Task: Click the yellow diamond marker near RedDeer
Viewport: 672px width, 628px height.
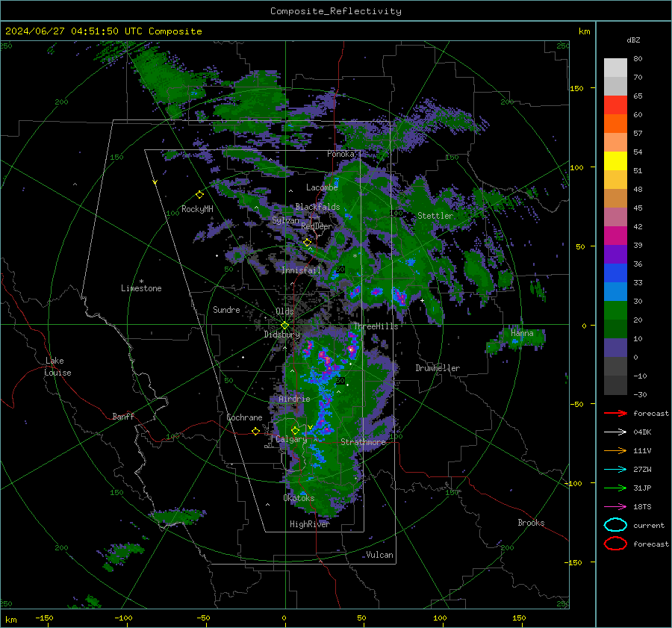Action: click(x=307, y=243)
